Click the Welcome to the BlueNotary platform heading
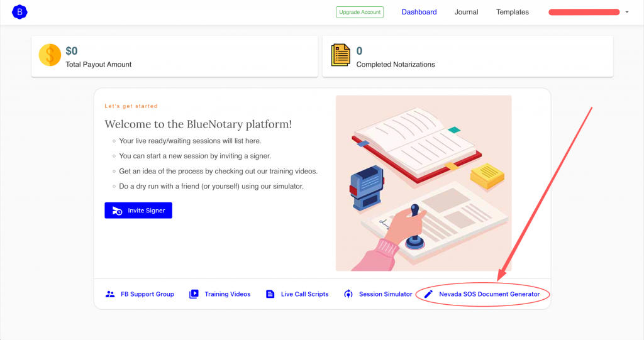The height and width of the screenshot is (340, 644). pos(198,124)
